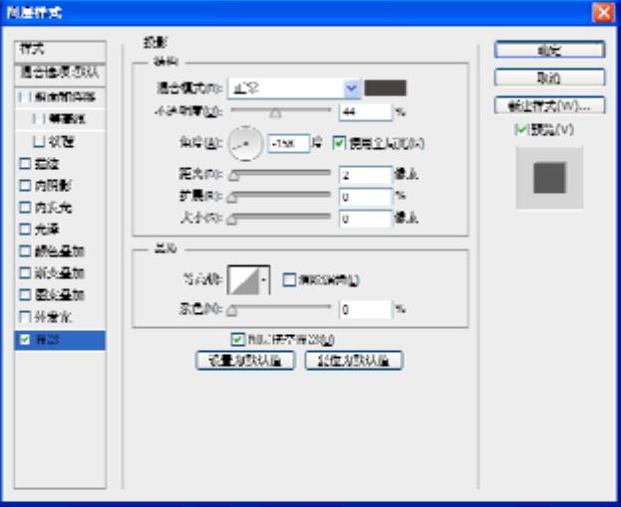Click the distance value field showing 2

[x=365, y=175]
